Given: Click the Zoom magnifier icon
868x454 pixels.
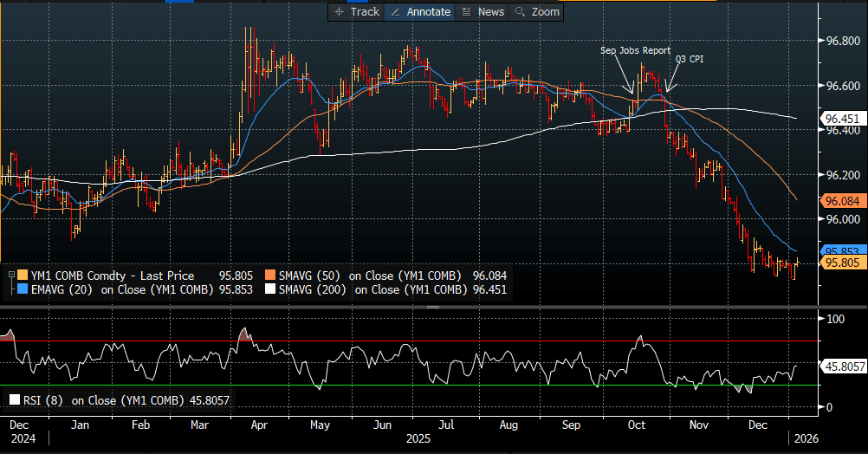Looking at the screenshot, I should (520, 11).
